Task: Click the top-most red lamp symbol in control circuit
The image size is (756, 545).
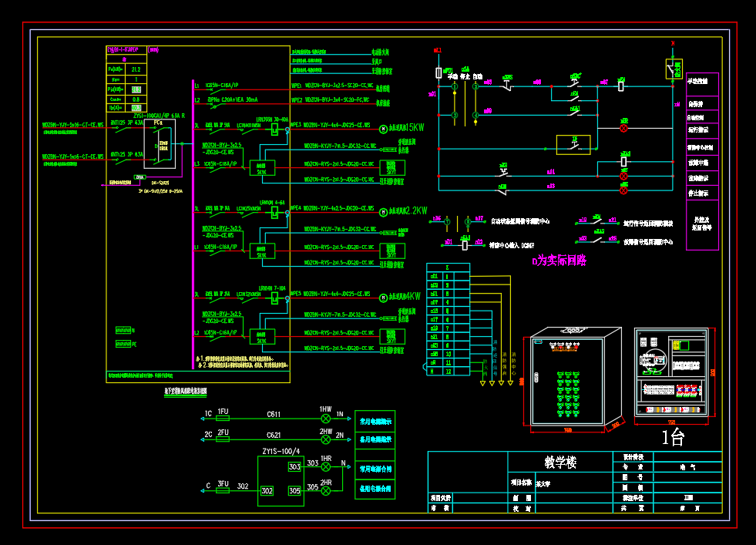Action: pyautogui.click(x=624, y=128)
